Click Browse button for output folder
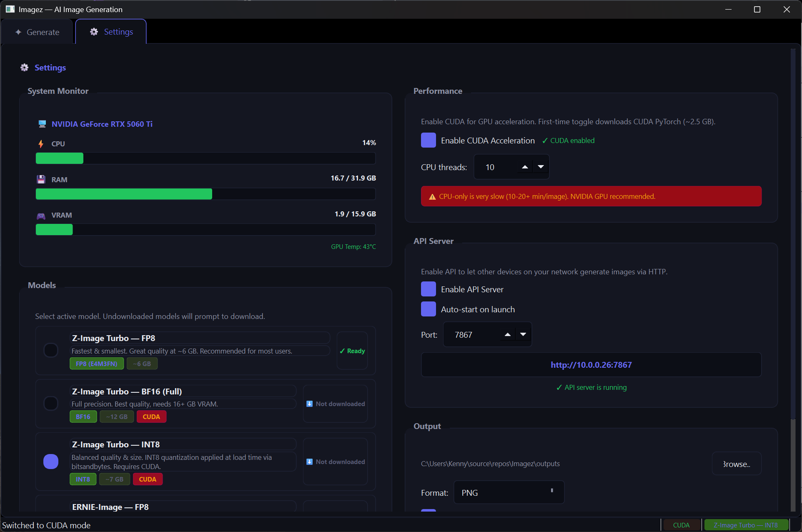The width and height of the screenshot is (802, 532). coord(737,464)
